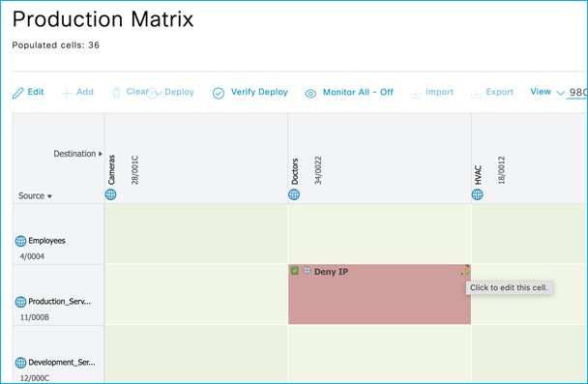The image size is (588, 384).
Task: Click the Monitor All eye icon
Action: click(310, 93)
